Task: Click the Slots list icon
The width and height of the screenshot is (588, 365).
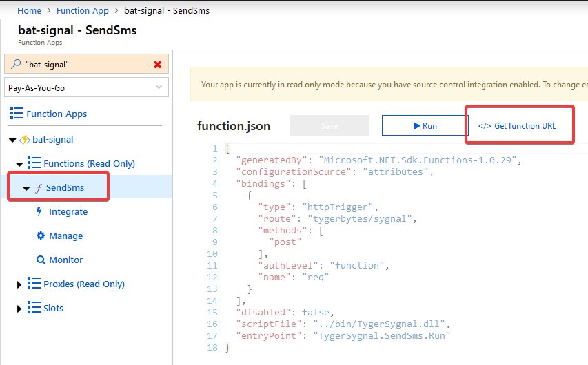Action: point(34,308)
